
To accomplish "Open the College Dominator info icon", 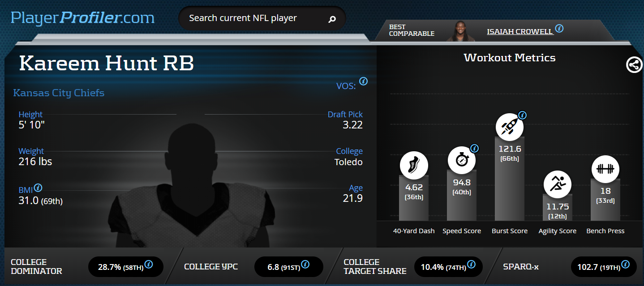I will (149, 265).
